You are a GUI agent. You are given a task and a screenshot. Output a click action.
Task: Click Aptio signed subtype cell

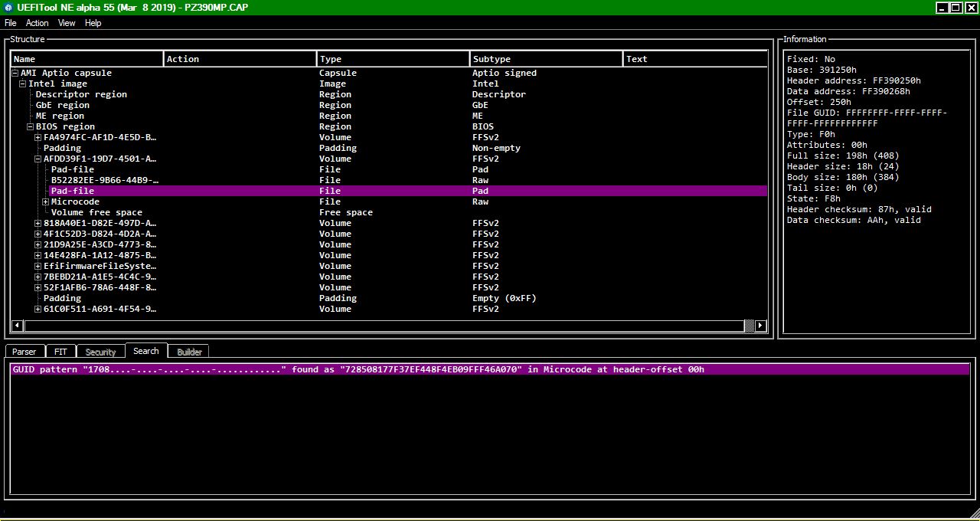[x=504, y=73]
